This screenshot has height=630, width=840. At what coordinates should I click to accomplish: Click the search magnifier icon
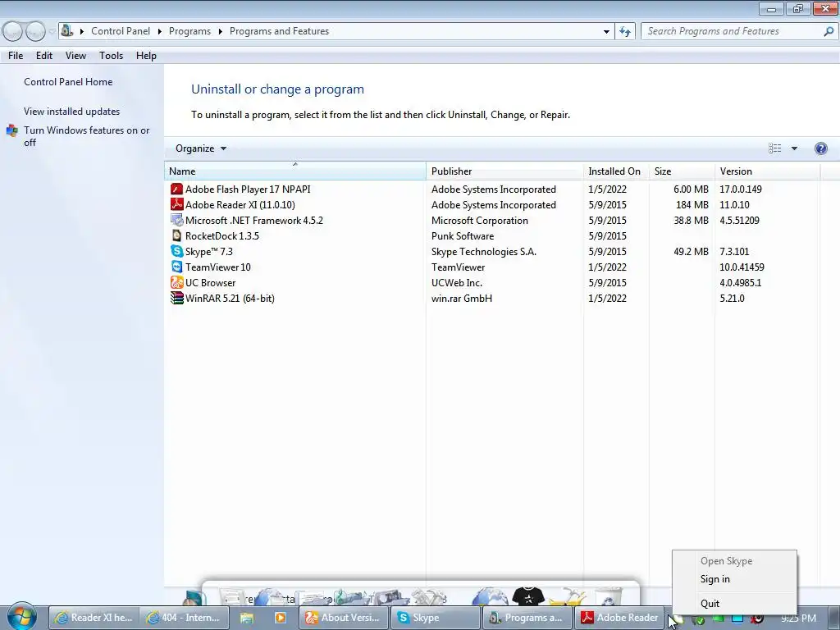(828, 31)
